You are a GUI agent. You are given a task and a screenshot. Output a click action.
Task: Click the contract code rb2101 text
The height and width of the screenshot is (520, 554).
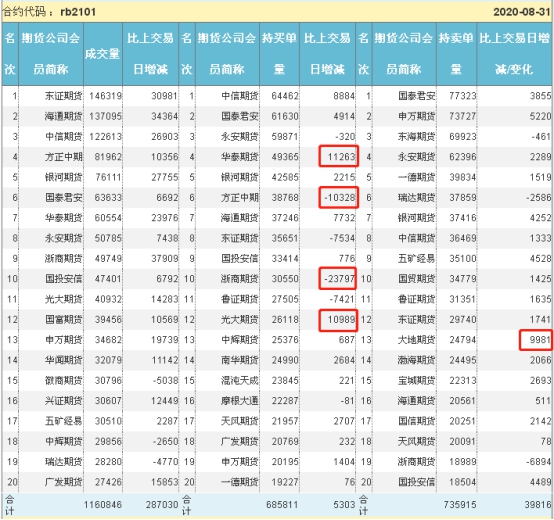coord(78,12)
